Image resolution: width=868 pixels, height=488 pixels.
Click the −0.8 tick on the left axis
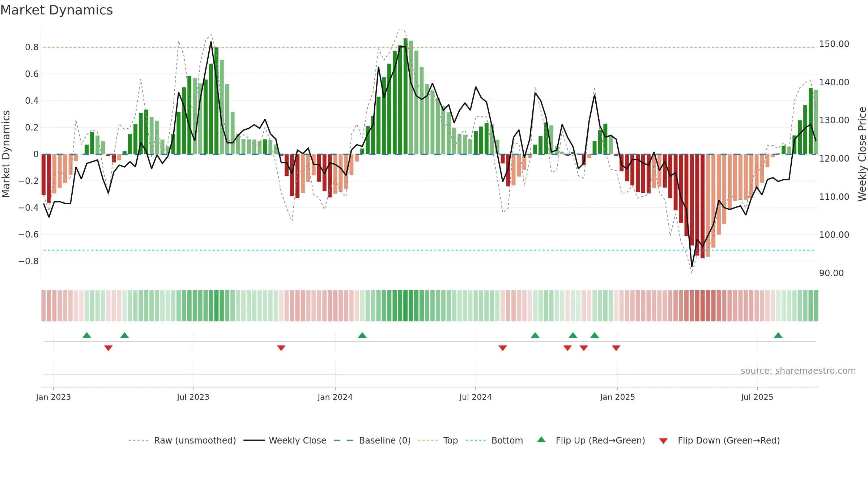(29, 261)
